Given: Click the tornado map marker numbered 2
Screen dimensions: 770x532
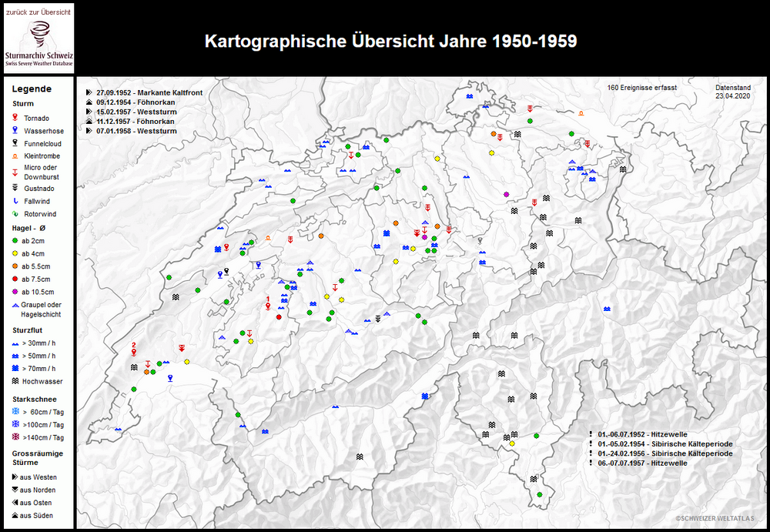Looking at the screenshot, I should [x=133, y=352].
